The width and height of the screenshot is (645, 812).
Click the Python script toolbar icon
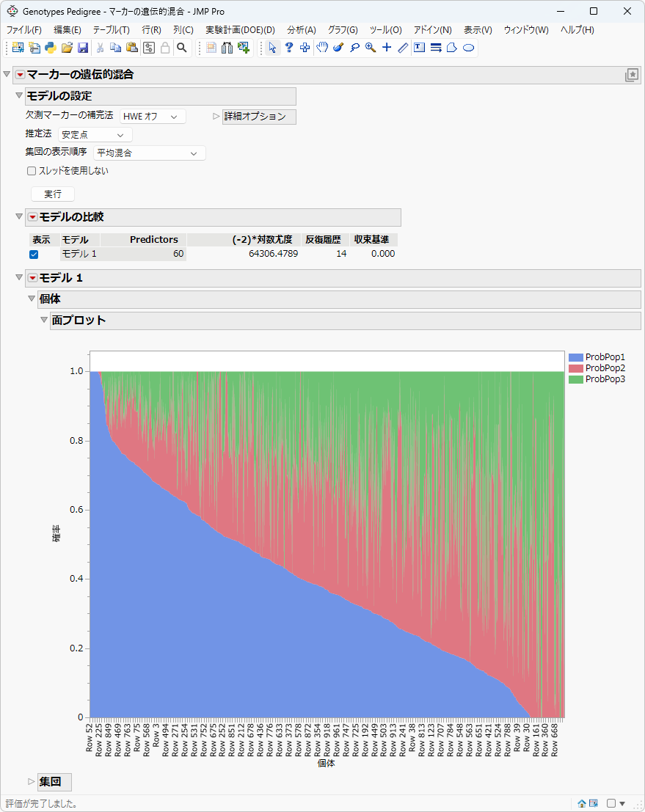[x=51, y=48]
